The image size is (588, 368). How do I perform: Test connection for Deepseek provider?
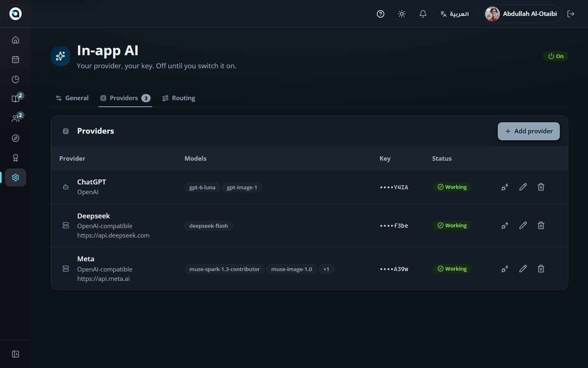(x=505, y=225)
